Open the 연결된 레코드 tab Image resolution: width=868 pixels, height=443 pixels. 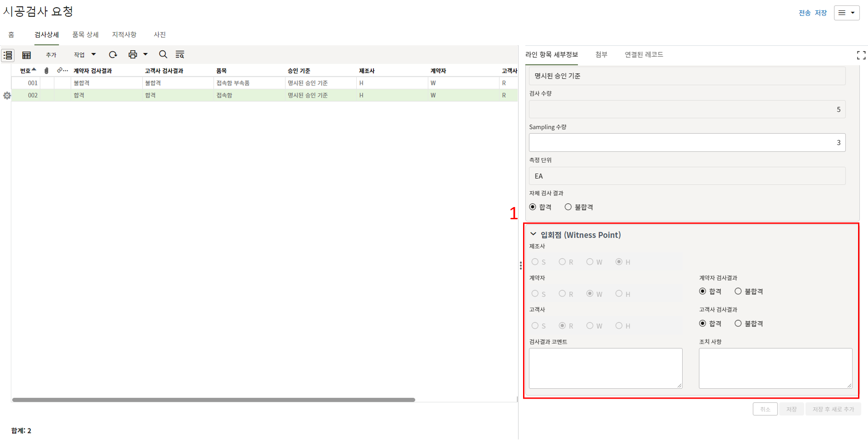(644, 55)
